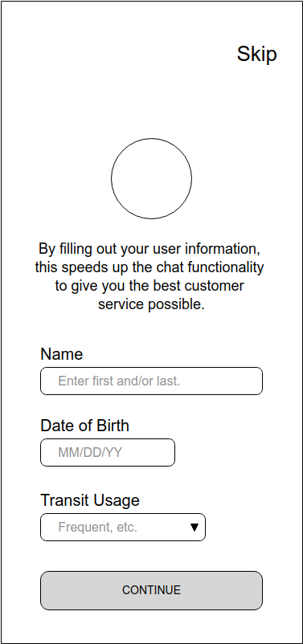Click the 'service possible.' text line

151,304
